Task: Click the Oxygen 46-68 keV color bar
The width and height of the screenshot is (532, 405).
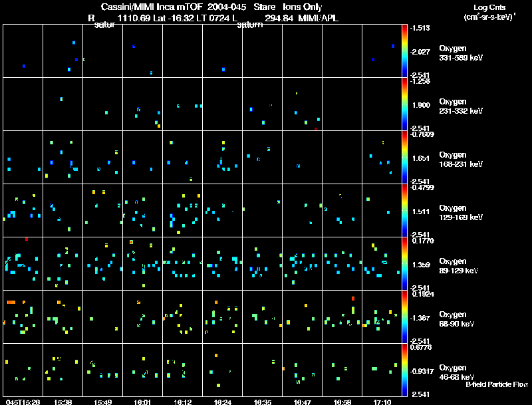Action: tap(404, 370)
